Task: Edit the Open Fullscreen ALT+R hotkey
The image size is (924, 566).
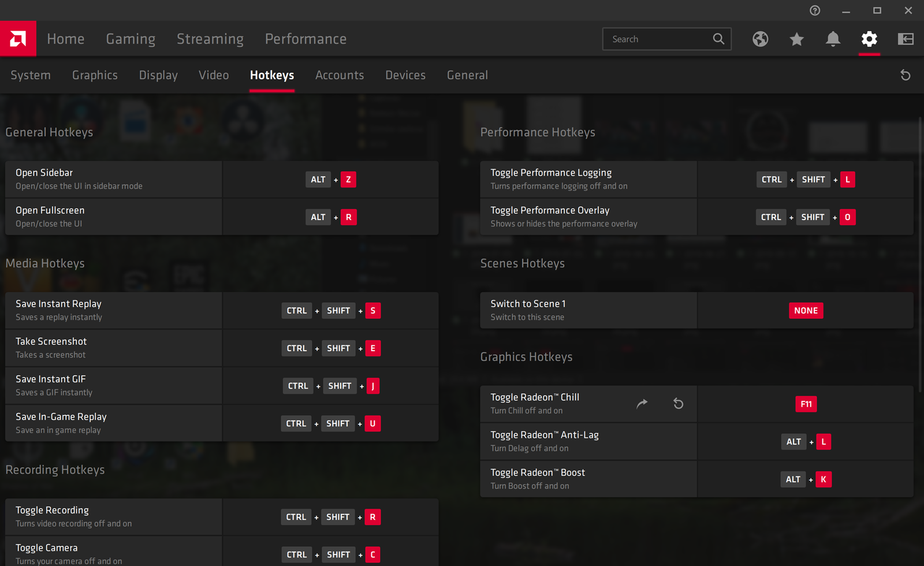Action: [x=330, y=217]
